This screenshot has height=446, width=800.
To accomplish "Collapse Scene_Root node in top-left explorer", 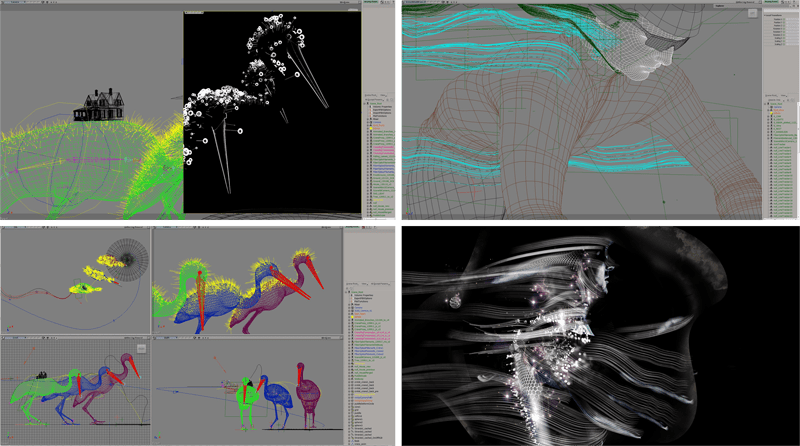I will click(x=365, y=104).
